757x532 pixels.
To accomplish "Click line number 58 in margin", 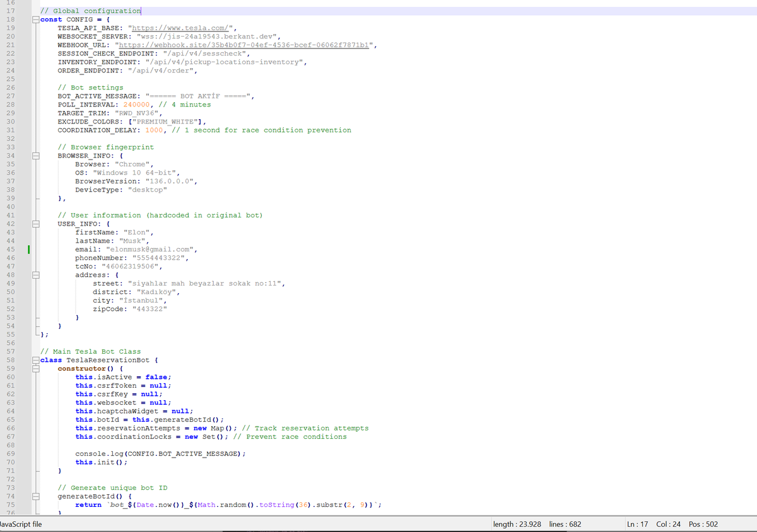I will point(9,360).
